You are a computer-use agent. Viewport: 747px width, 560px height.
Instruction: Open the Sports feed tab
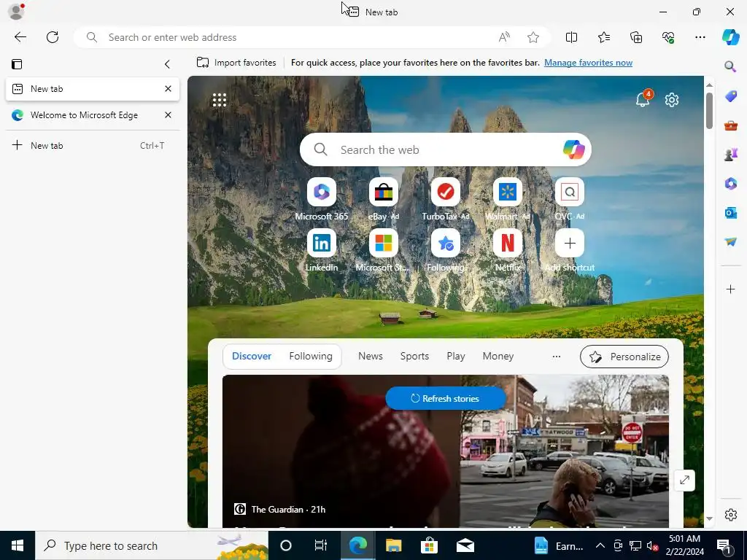(x=414, y=356)
